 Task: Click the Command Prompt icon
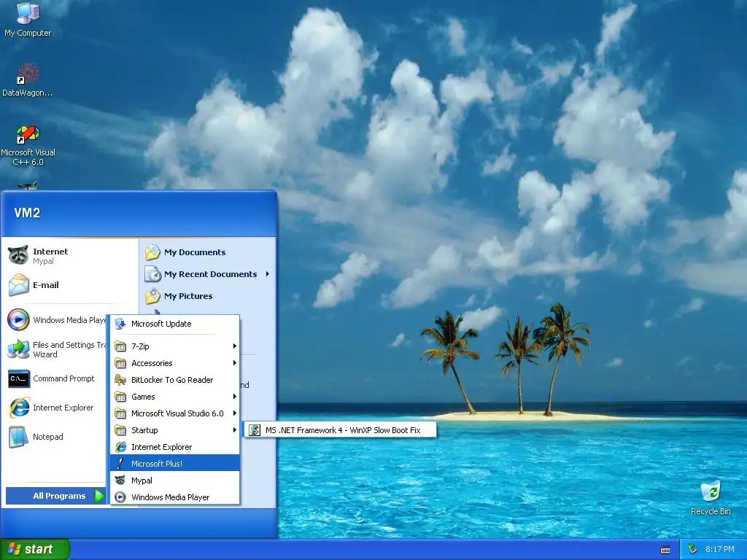point(18,378)
